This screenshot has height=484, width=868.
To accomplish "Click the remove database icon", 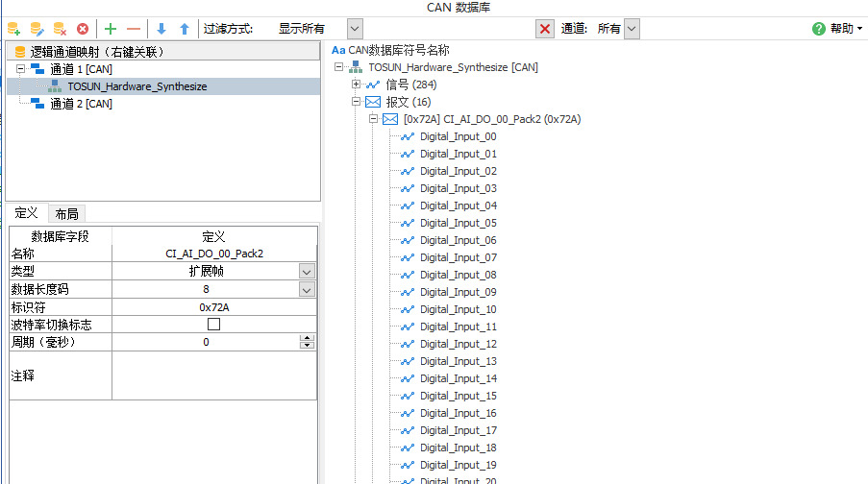I will 60,29.
